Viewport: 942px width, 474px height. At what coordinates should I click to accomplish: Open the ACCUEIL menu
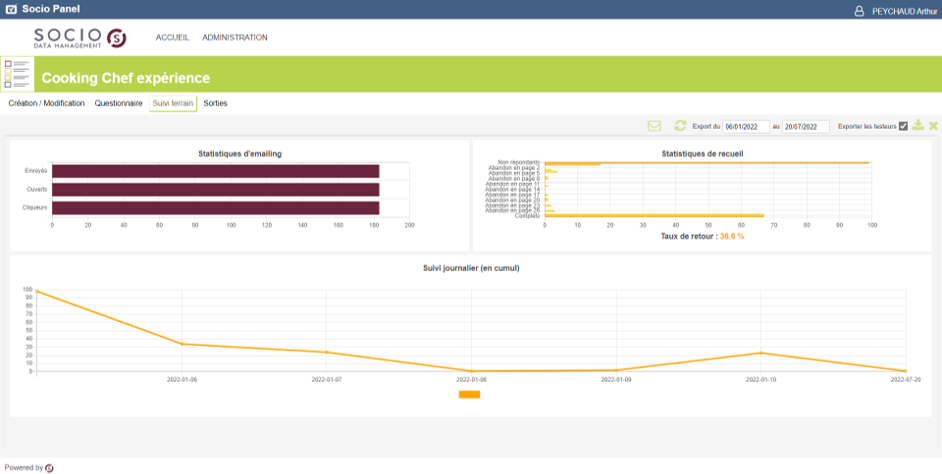click(x=172, y=37)
